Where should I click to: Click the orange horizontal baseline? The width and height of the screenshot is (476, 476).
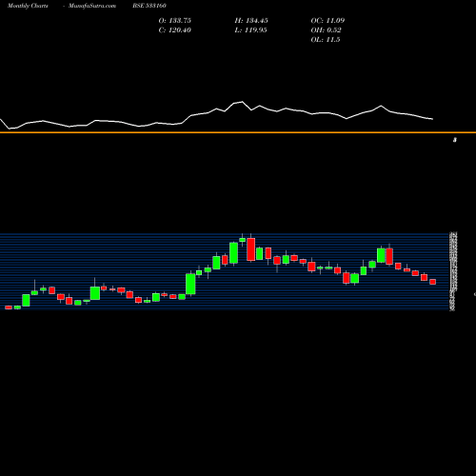(x=238, y=132)
